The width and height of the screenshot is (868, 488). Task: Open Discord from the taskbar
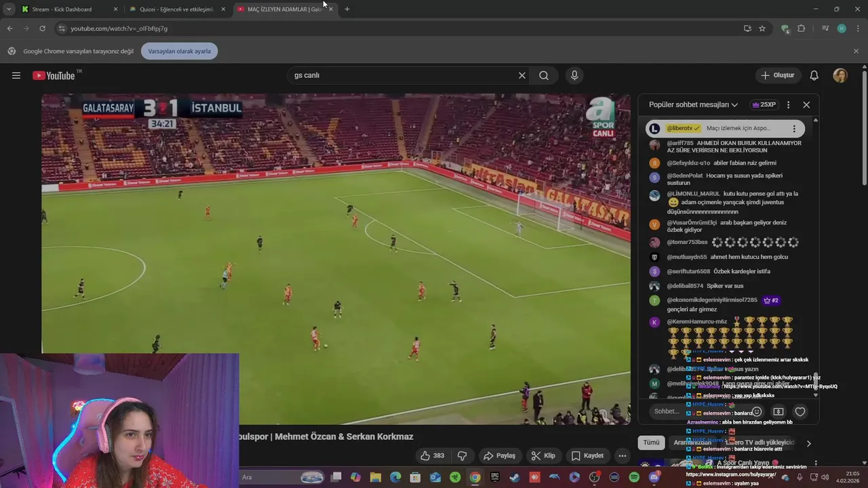click(x=654, y=477)
